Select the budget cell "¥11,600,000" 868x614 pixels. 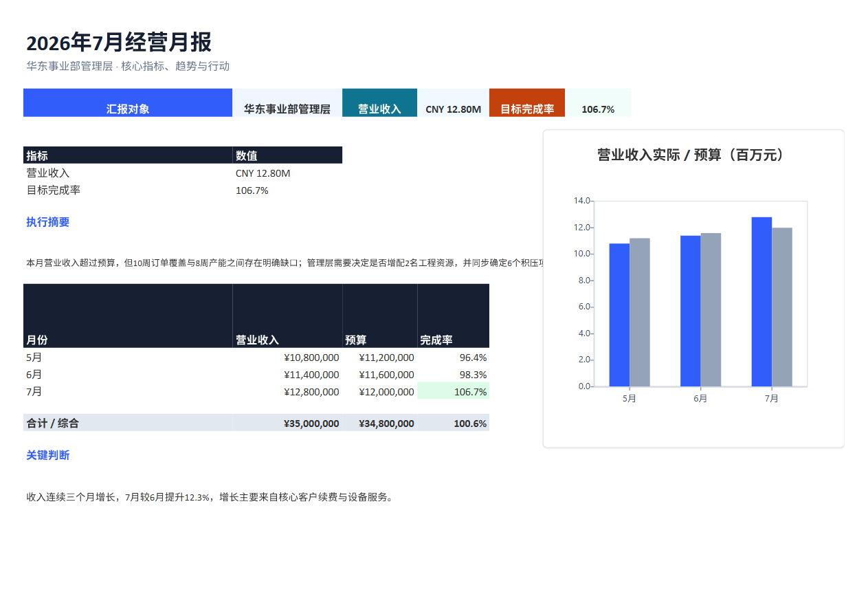tap(379, 375)
